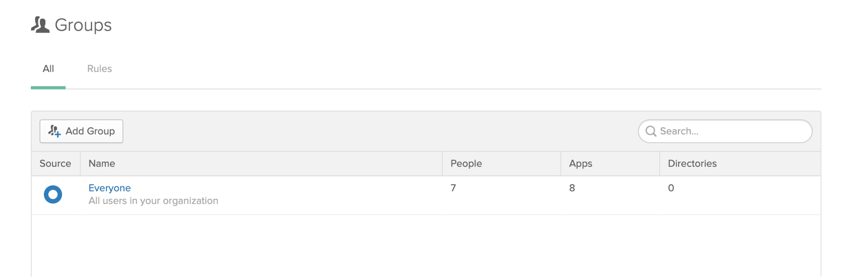Click the add-people icon on Add Group

(x=54, y=131)
